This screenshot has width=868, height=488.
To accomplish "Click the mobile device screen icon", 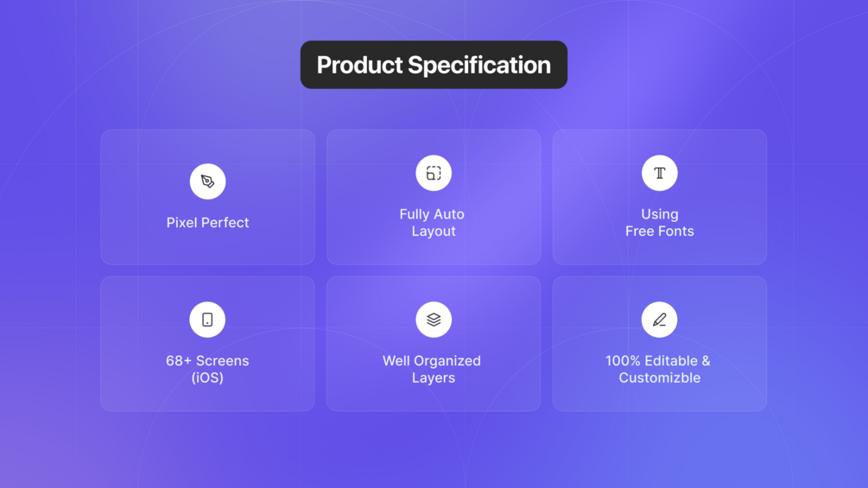I will pyautogui.click(x=207, y=320).
